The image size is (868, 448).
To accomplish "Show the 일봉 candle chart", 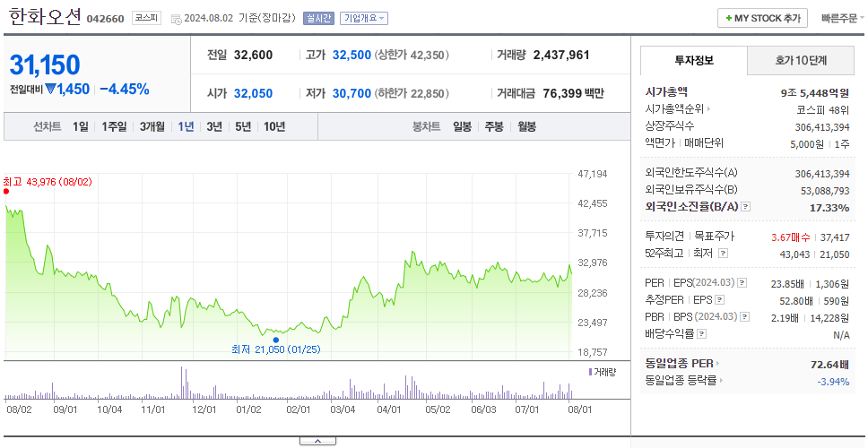I will (x=462, y=126).
